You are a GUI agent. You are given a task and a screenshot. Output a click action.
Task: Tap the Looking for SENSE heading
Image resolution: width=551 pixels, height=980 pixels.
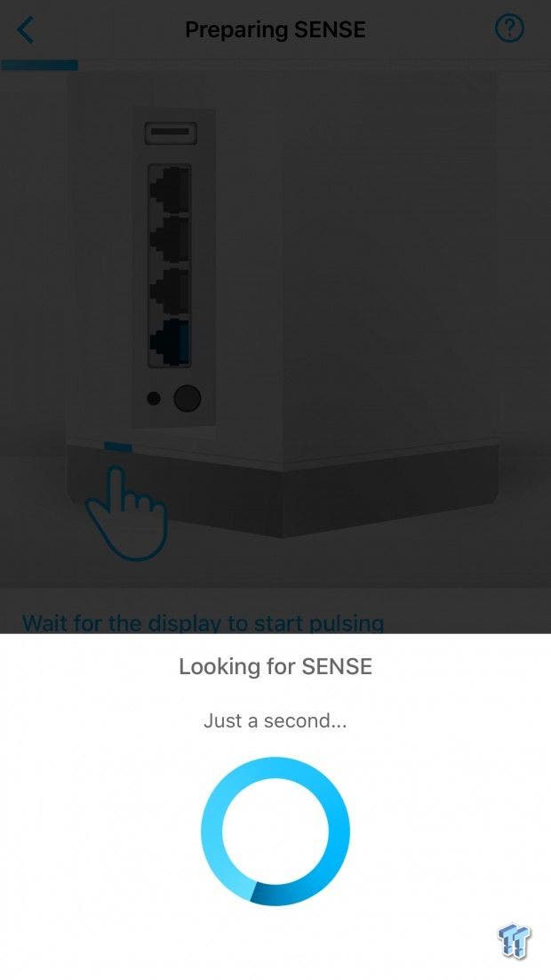tap(275, 666)
